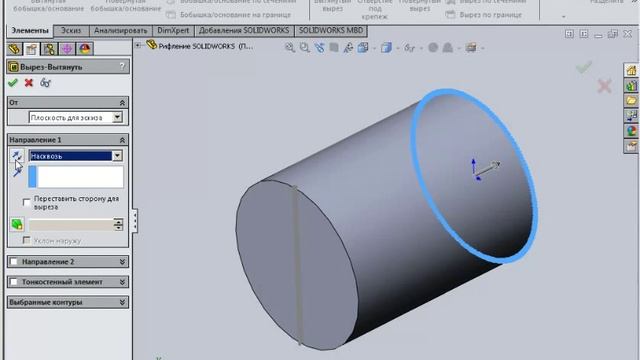
Task: Open View Palette icon in task pane
Action: click(631, 116)
